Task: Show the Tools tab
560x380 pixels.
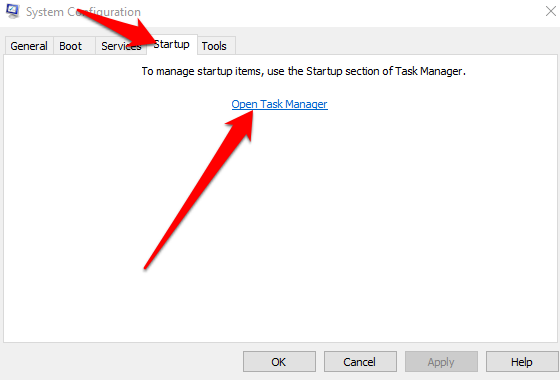Action: tap(216, 46)
